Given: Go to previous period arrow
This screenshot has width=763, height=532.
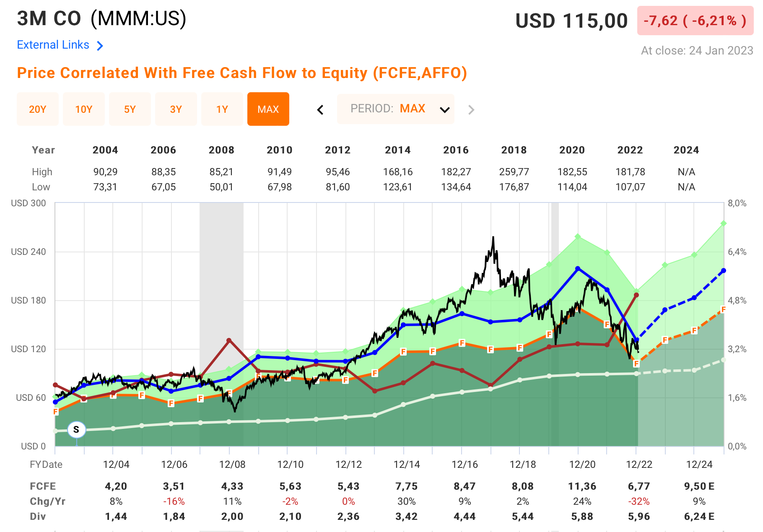Looking at the screenshot, I should tap(320, 110).
